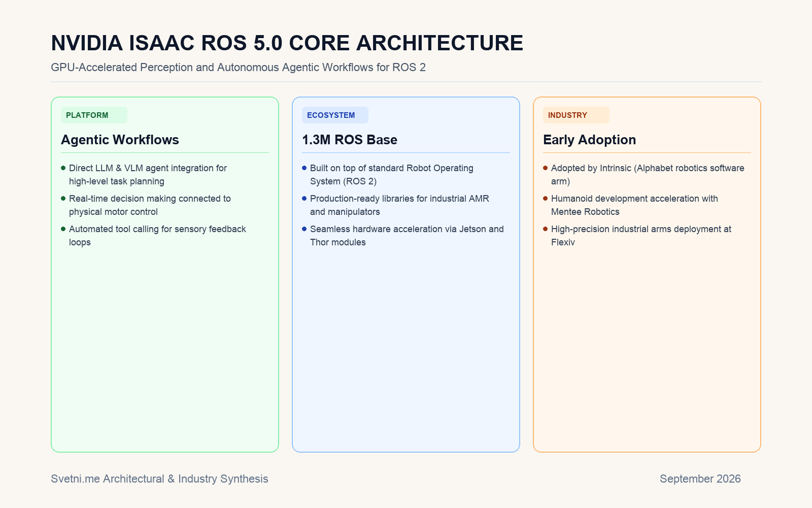
Task: Click the footer "Svetni.me Architectural & Industry Synthesis"
Action: [159, 479]
